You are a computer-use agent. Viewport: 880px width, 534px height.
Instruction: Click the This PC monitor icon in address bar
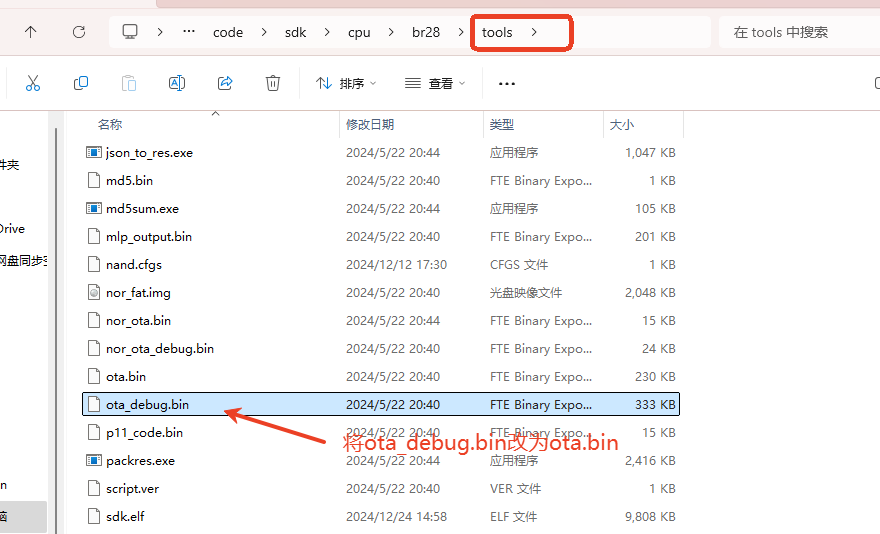click(130, 31)
